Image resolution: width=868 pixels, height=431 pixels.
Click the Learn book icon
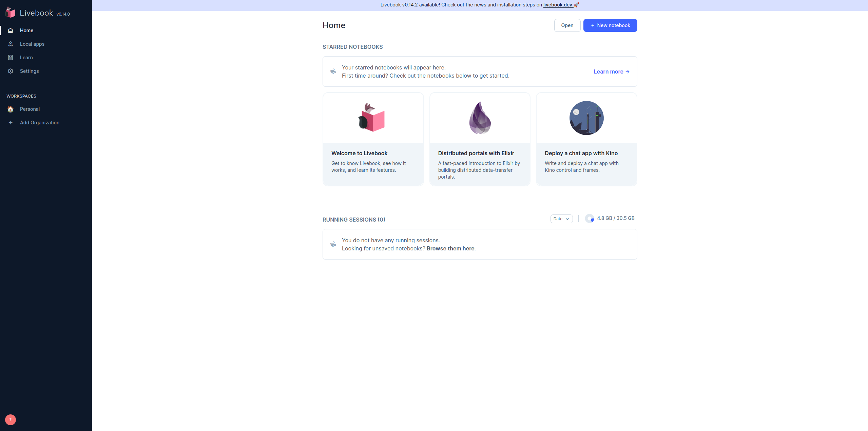click(x=11, y=58)
